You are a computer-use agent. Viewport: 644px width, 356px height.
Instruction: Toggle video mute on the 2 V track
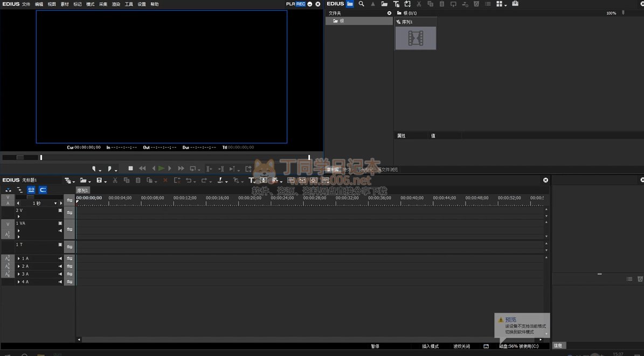click(x=60, y=211)
